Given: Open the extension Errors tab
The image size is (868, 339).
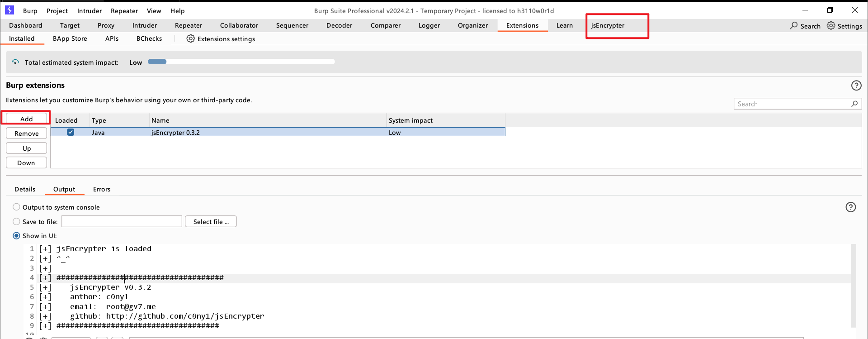Looking at the screenshot, I should [102, 189].
